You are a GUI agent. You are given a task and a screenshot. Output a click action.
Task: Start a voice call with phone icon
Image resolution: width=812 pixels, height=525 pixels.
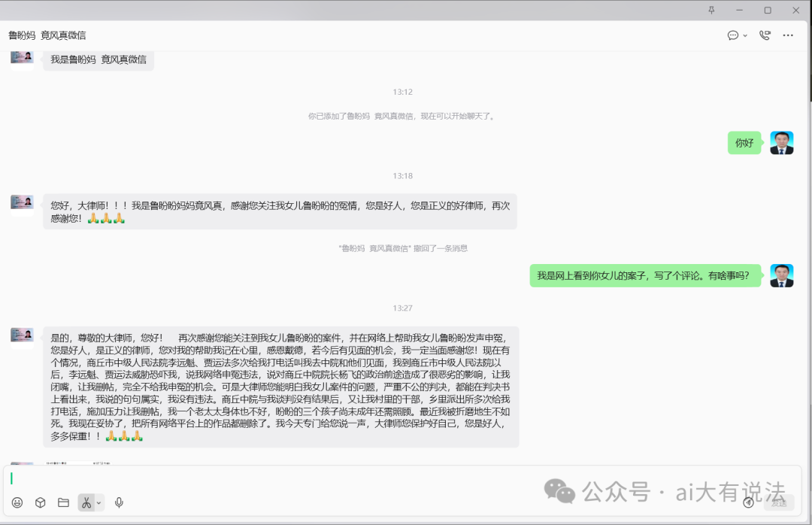pos(765,35)
